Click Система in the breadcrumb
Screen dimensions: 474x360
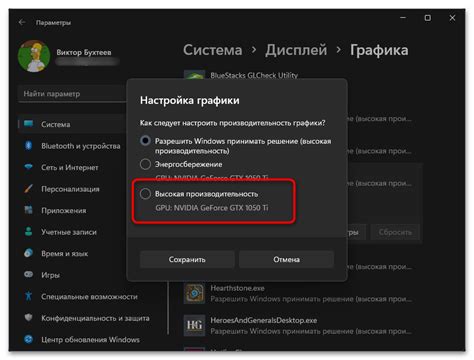pyautogui.click(x=213, y=50)
